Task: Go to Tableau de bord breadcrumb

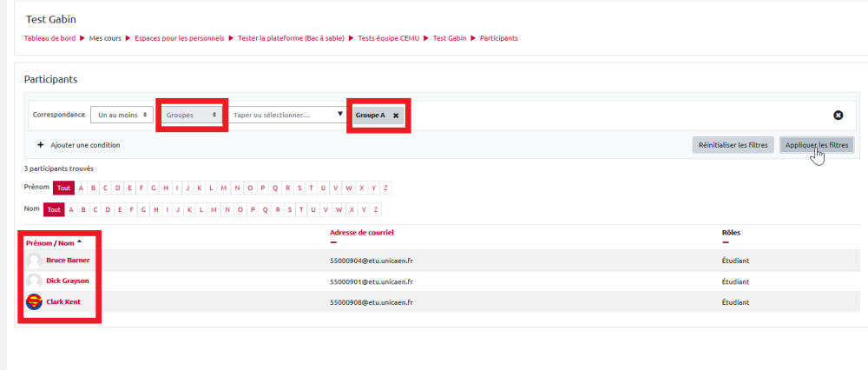Action: pos(49,38)
